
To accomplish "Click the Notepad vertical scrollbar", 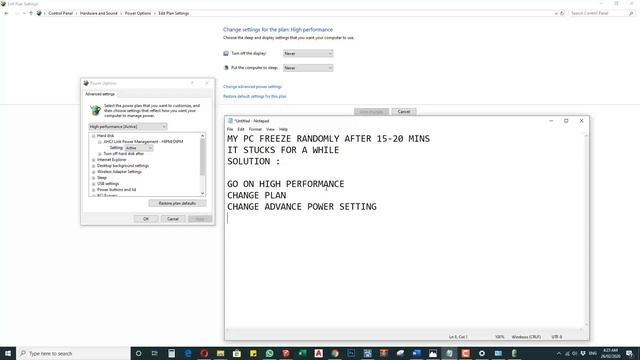I will pos(587,230).
